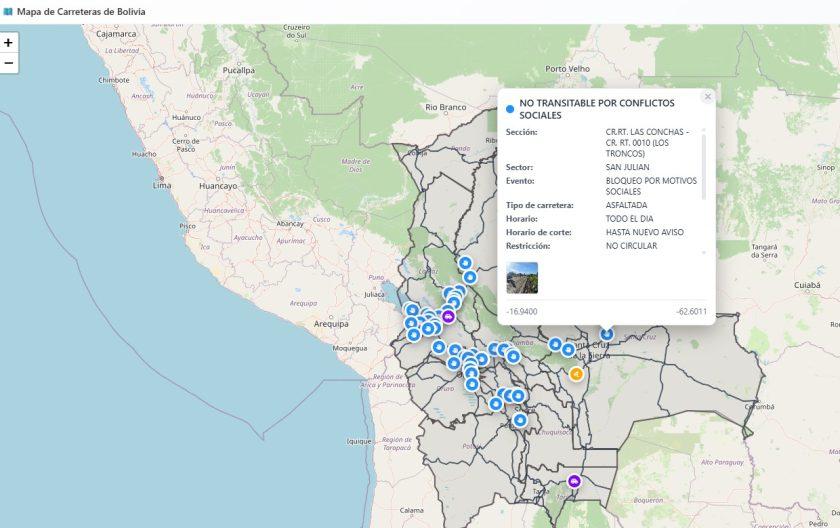Click the 'Restricción:' label in popup
This screenshot has width=840, height=528.
pos(528,246)
